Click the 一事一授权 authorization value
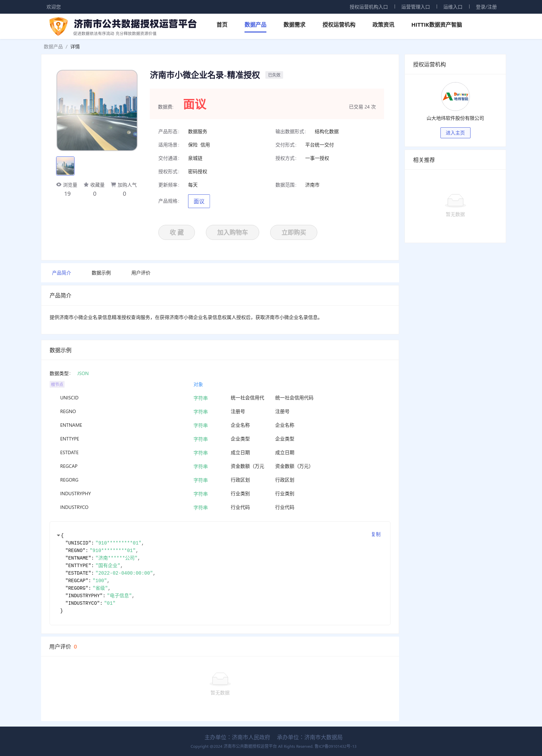Viewport: 542px width, 756px height. tap(317, 158)
